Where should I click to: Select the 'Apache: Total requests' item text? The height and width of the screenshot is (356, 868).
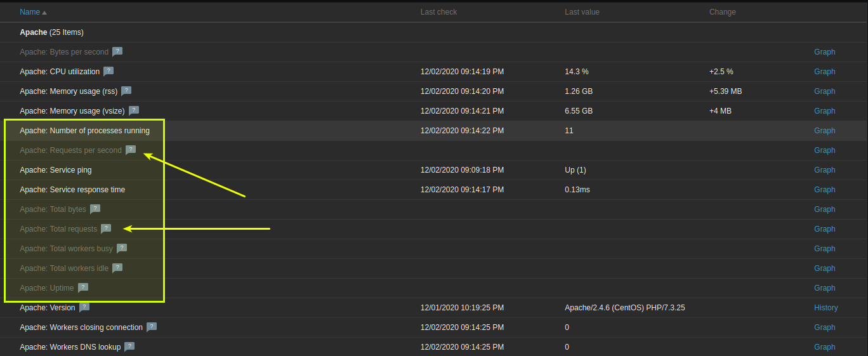click(x=58, y=229)
